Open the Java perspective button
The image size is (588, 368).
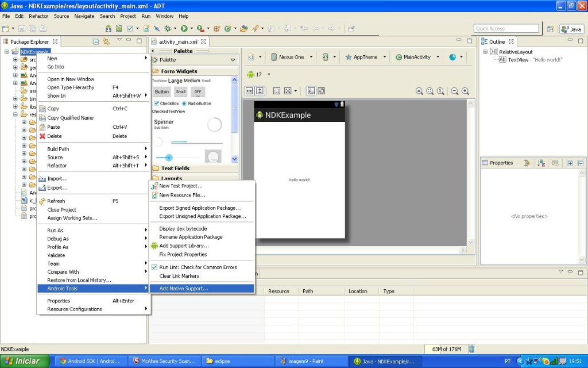click(571, 29)
